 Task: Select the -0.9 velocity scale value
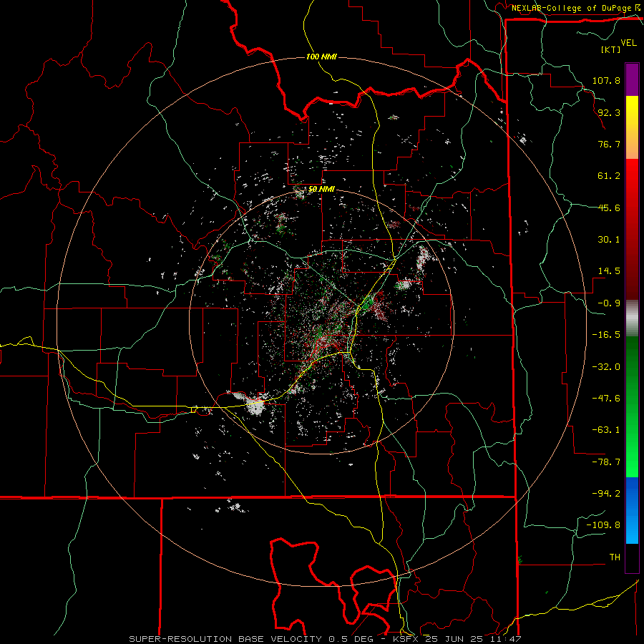609,303
